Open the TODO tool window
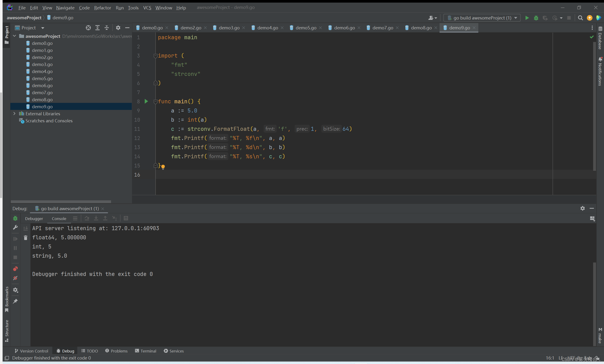The width and height of the screenshot is (604, 364). pyautogui.click(x=90, y=351)
